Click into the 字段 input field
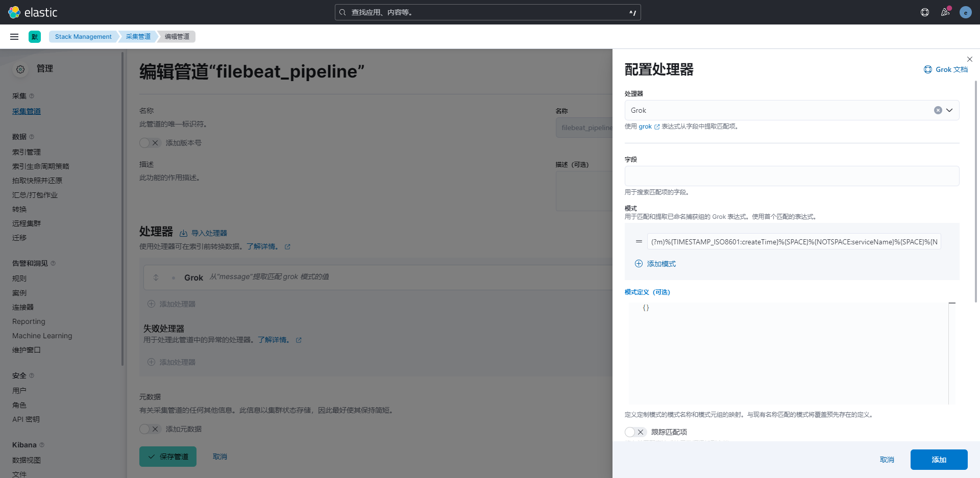This screenshot has height=478, width=980. pyautogui.click(x=791, y=176)
